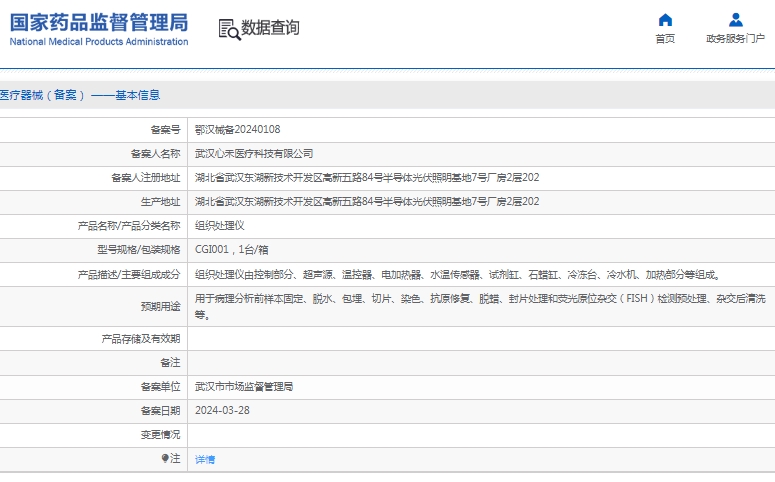Click the 生产地址 row label
This screenshot has height=482, width=775.
(161, 202)
